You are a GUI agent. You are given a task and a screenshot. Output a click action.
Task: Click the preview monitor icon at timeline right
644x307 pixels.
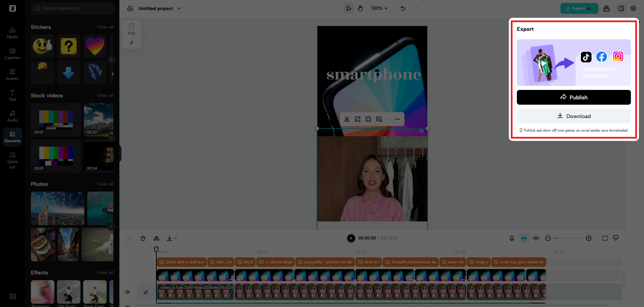(x=616, y=238)
